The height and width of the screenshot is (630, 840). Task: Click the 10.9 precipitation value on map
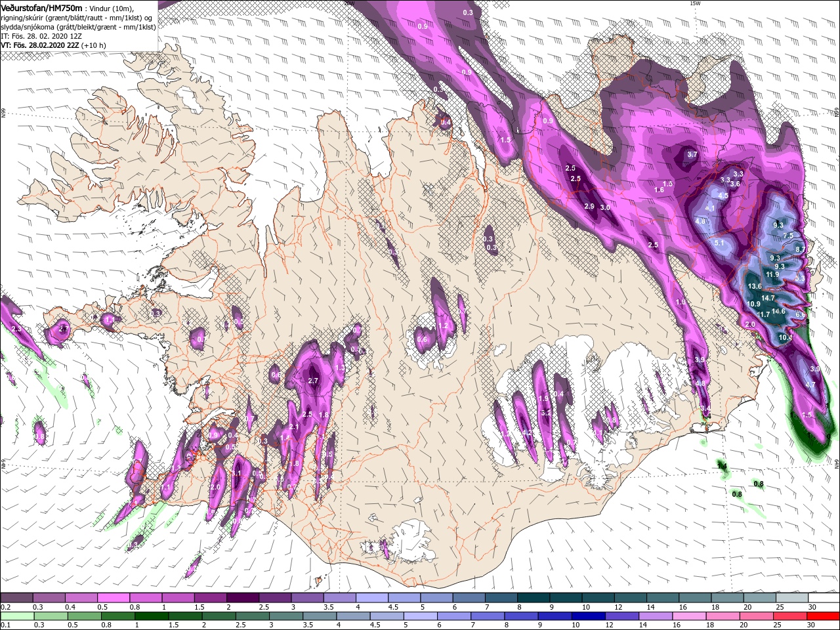(753, 304)
